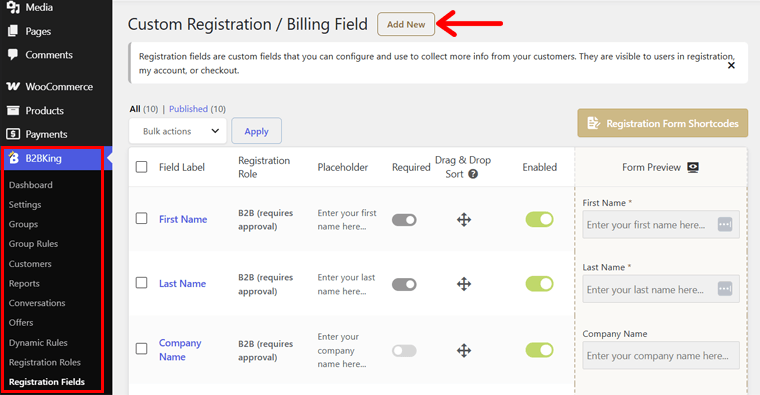Tick the First Name row checkbox
The width and height of the screenshot is (760, 395).
142,219
